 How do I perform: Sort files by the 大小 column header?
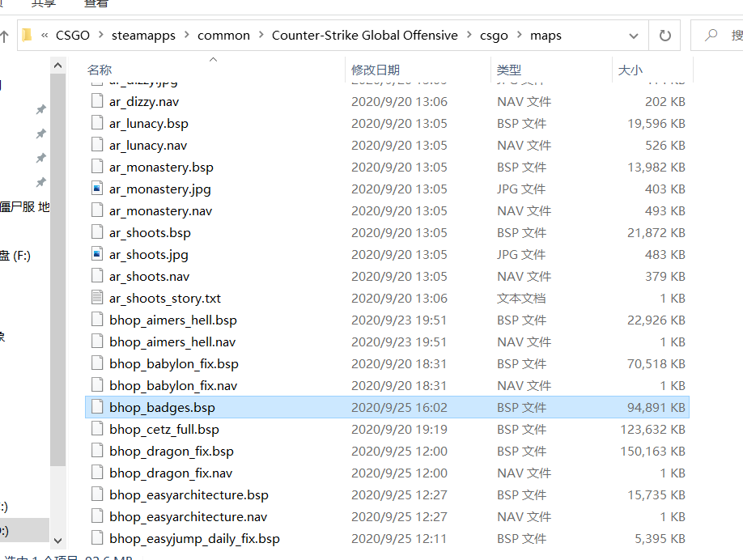point(630,70)
